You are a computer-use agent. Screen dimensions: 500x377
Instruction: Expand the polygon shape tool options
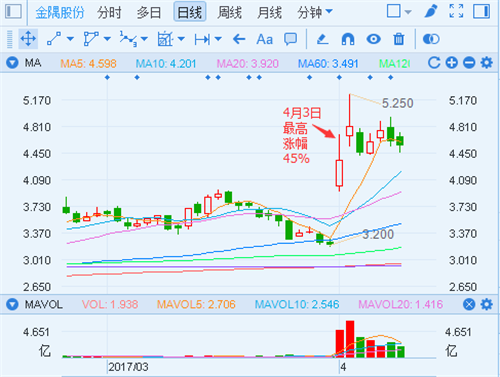pyautogui.click(x=107, y=39)
